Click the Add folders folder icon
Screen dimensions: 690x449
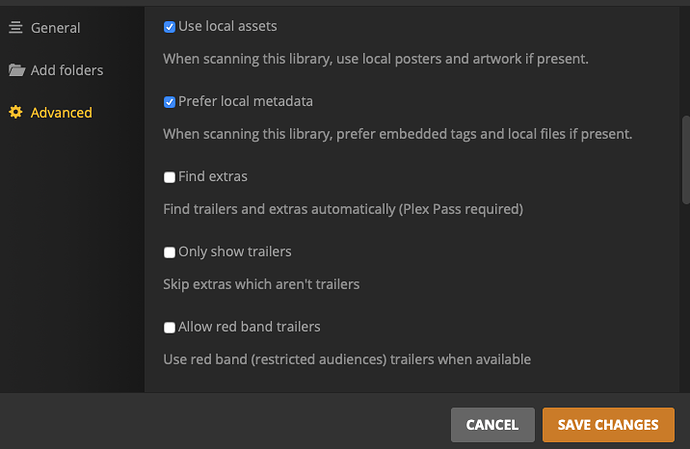[16, 70]
